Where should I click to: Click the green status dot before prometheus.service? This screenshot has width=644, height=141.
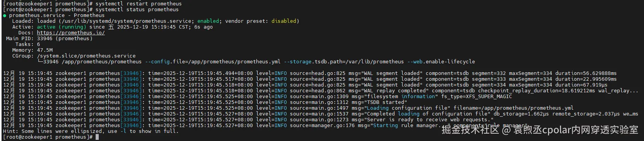click(5, 15)
